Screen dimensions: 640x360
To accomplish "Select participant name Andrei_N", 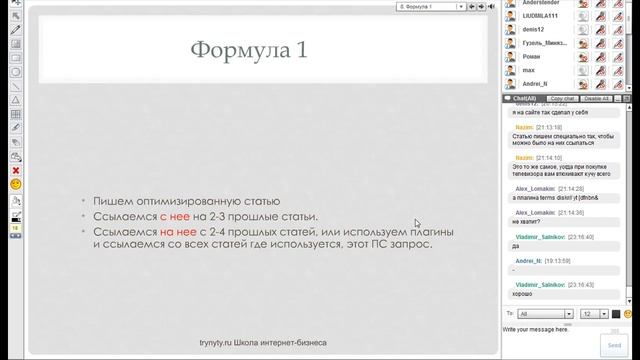I will point(535,84).
